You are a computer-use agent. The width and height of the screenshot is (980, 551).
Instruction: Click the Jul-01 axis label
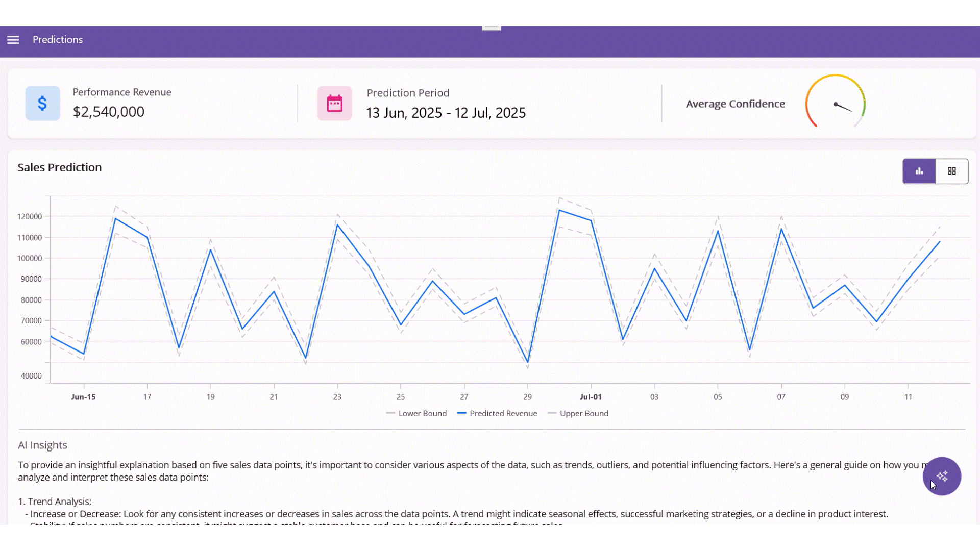click(x=591, y=397)
